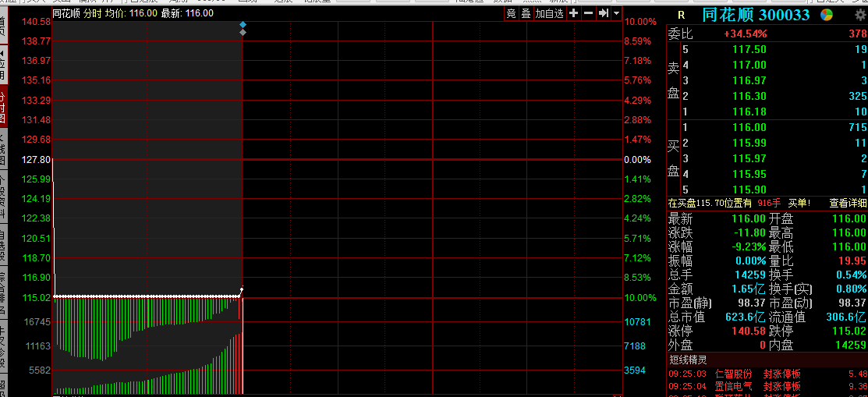868x397 pixels.
Task: Select sell level 5 price 117.50
Action: coord(749,50)
